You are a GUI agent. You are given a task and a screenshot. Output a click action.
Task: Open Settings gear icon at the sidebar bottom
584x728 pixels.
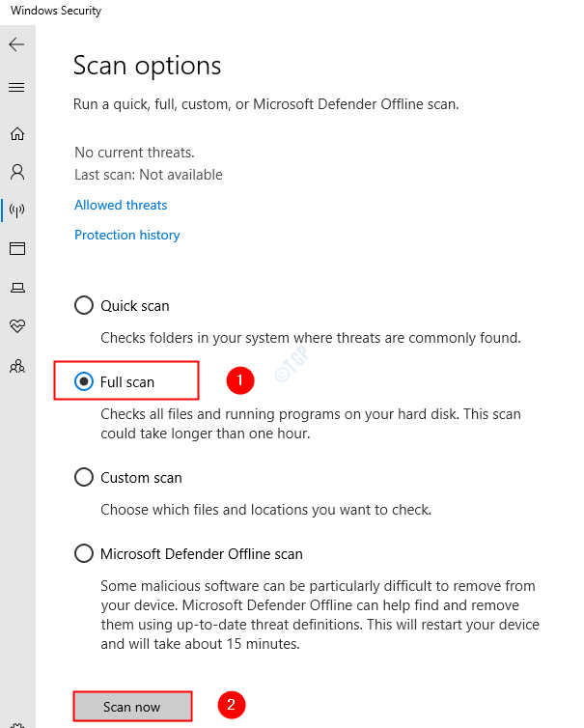(17, 725)
